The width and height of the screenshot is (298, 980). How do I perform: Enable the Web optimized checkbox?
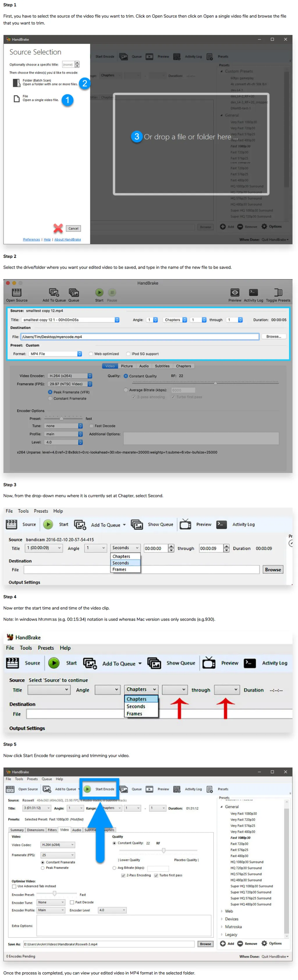coord(91,354)
